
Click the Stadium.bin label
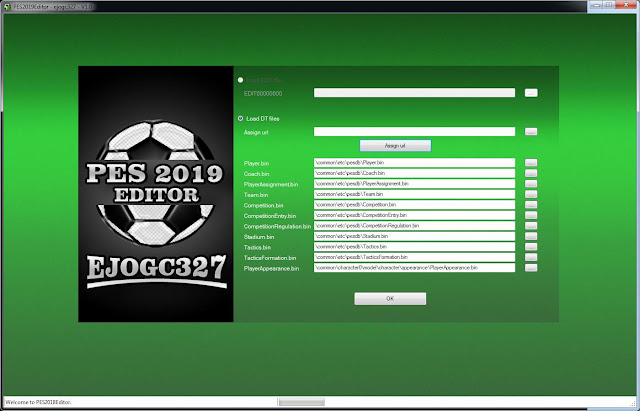tap(259, 237)
